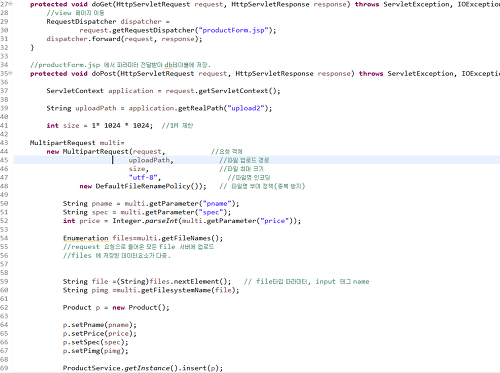Screen dimensions: 500x373
Task: Collapse the doGet method fold marker at line 27
Action: click(x=11, y=4)
